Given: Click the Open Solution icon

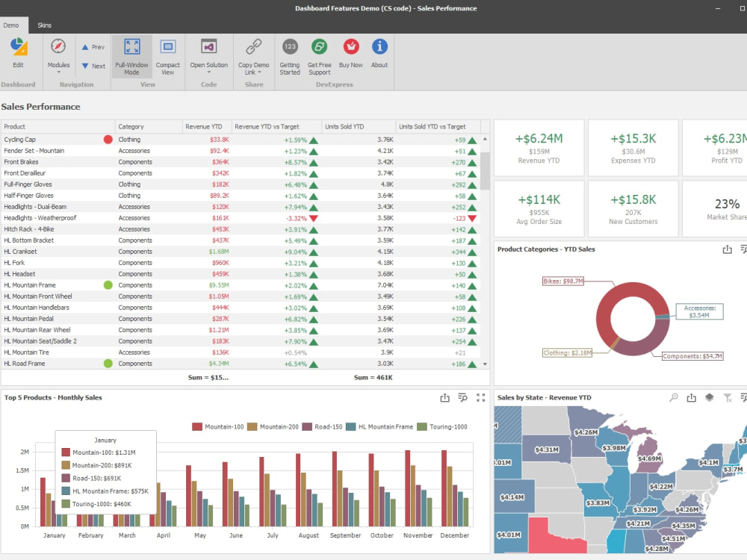Looking at the screenshot, I should [208, 46].
